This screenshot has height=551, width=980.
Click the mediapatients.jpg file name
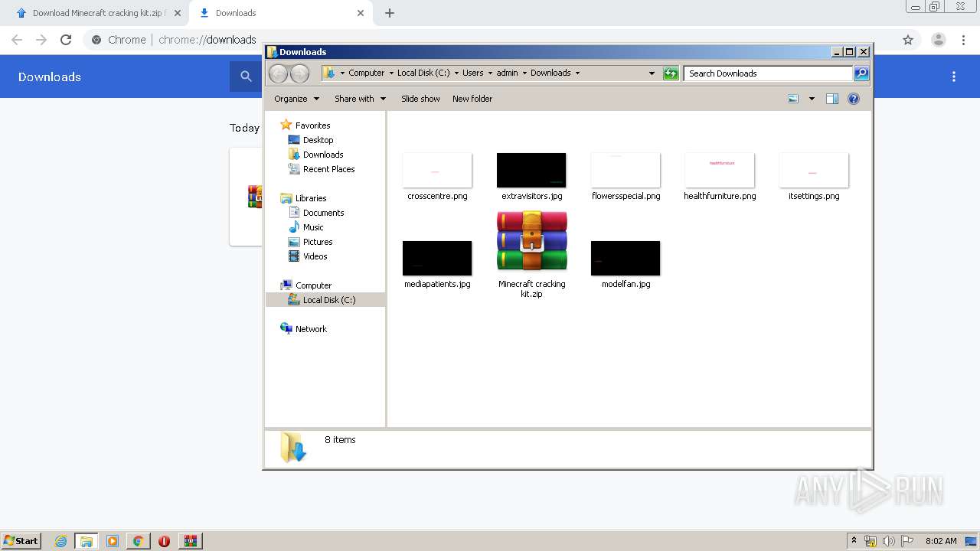[437, 284]
